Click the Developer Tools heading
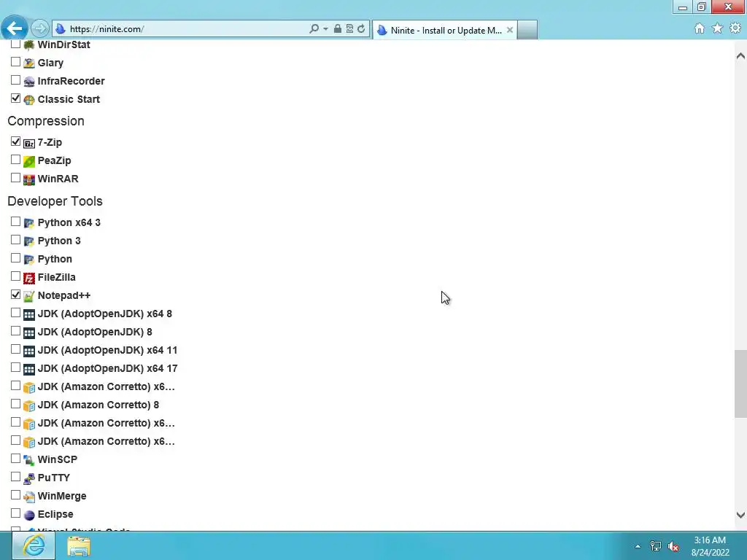 [x=55, y=201]
